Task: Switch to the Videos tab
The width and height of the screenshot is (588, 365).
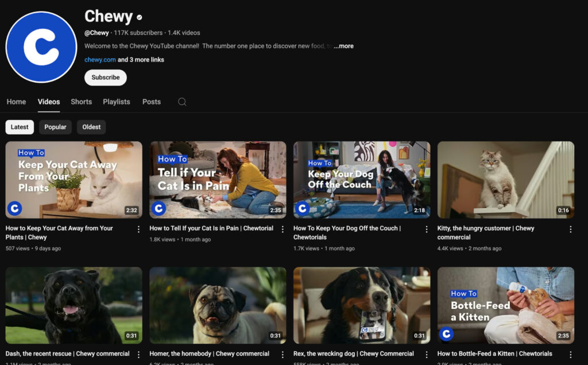Action: click(x=49, y=102)
